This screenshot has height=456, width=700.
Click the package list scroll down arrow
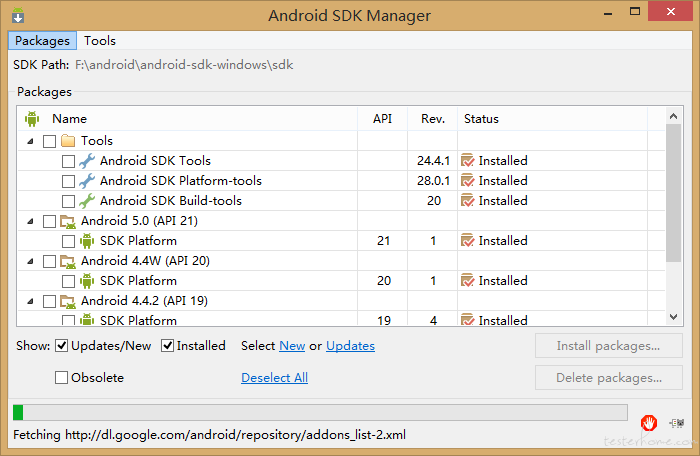pos(674,317)
